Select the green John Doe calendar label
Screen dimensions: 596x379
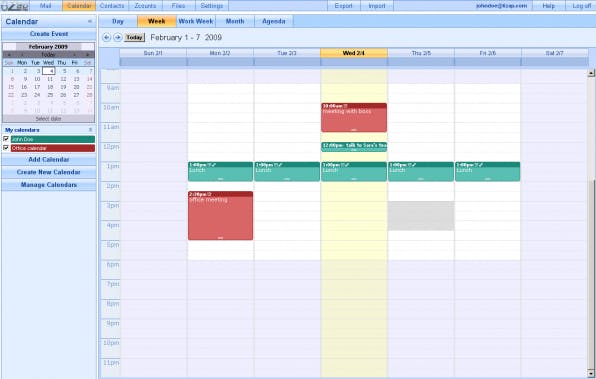tap(53, 139)
